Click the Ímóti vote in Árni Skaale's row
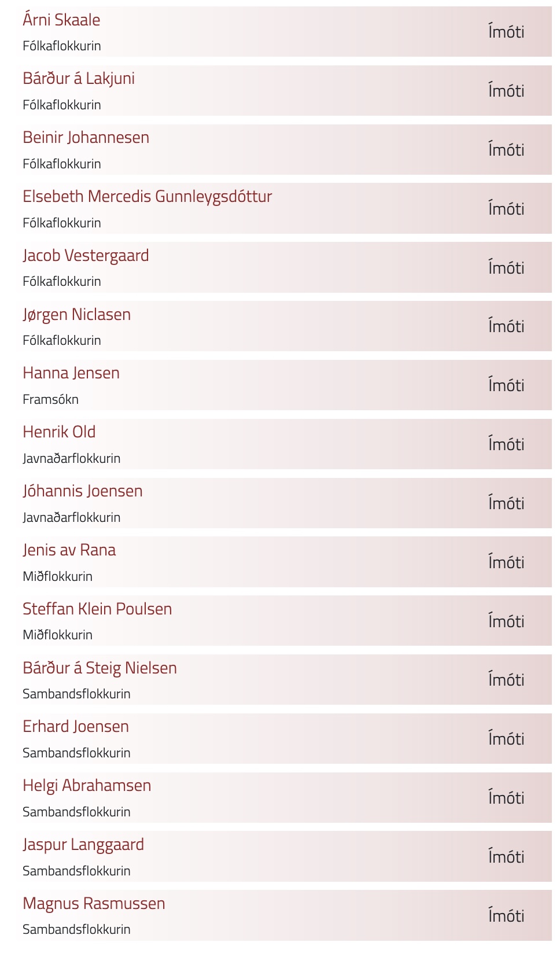This screenshot has height=957, width=560. (x=506, y=32)
